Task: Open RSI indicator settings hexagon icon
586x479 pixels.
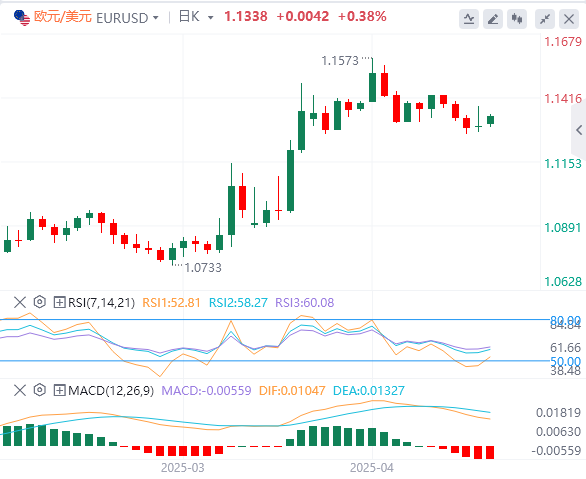Action: pos(40,302)
